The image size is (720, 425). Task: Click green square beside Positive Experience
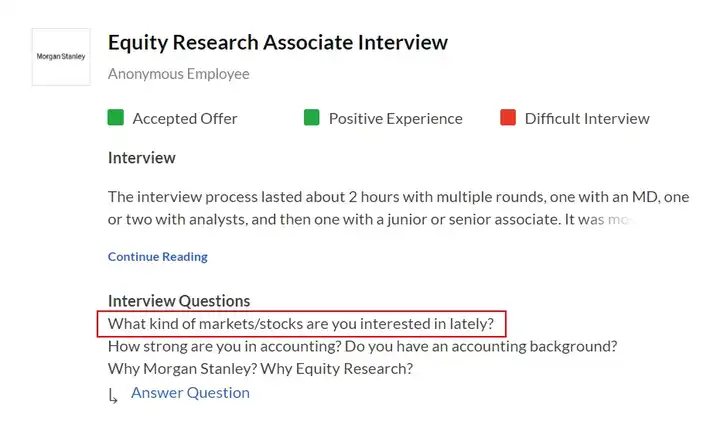click(x=312, y=118)
